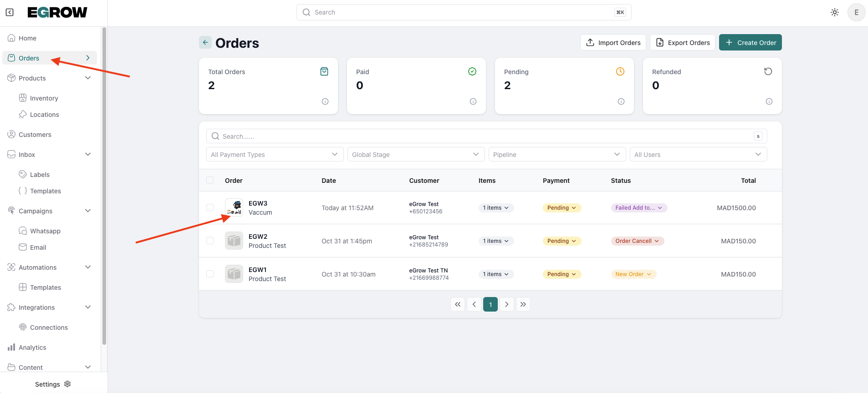Collapse the sidebar with the panel icon
The height and width of the screenshot is (393, 868).
coord(10,12)
